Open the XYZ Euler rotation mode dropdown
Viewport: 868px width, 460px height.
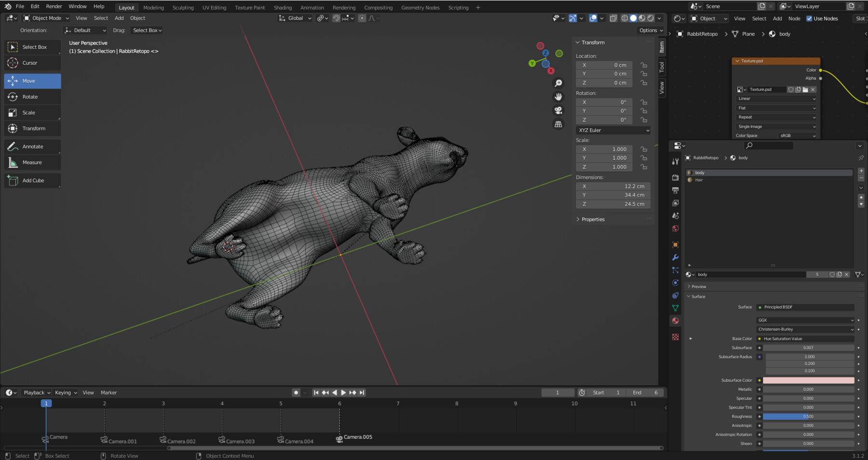pyautogui.click(x=613, y=130)
